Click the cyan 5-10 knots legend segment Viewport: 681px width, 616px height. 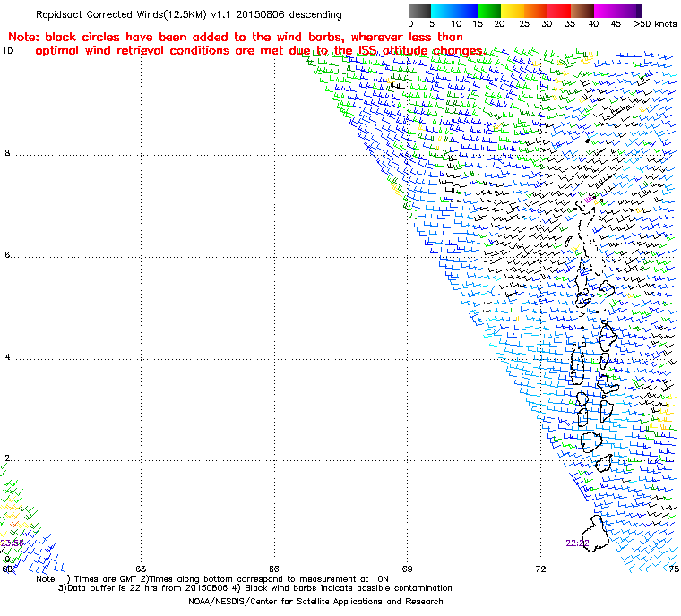[x=443, y=11]
